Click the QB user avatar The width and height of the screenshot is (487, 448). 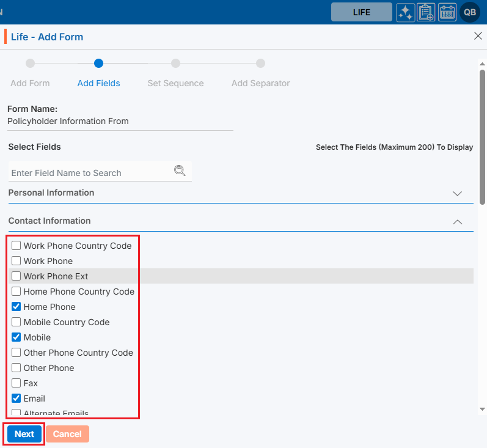click(470, 12)
